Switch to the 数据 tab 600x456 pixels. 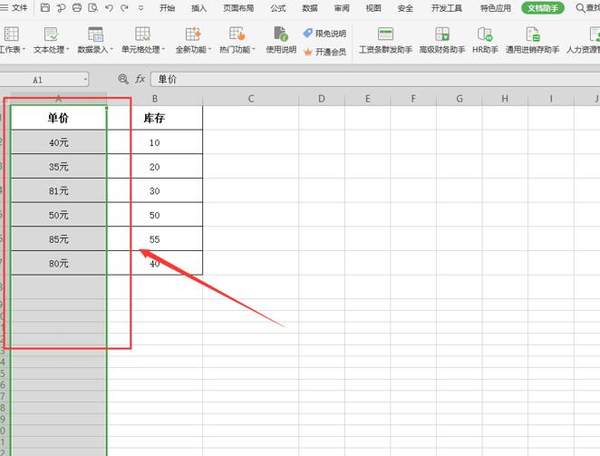click(x=310, y=8)
